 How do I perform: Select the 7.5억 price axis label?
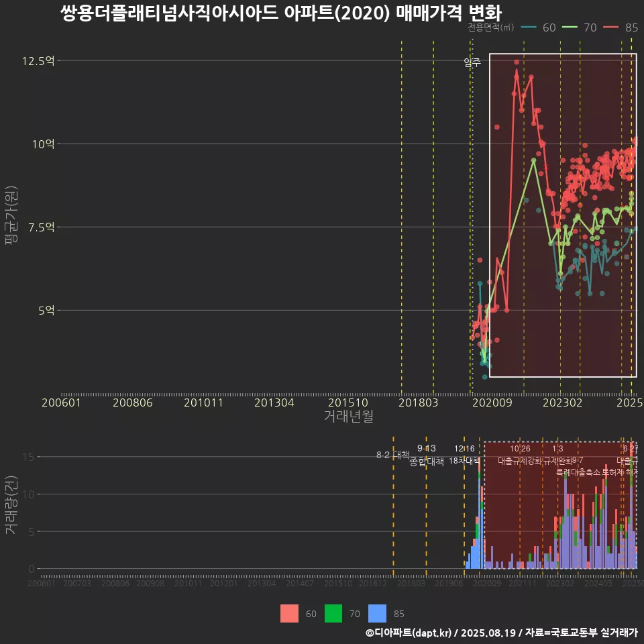[x=42, y=227]
